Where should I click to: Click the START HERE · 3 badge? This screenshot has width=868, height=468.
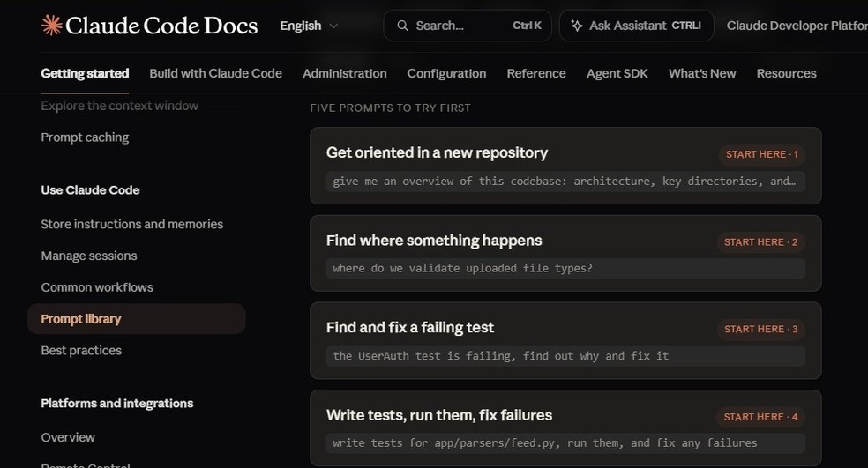coord(760,329)
